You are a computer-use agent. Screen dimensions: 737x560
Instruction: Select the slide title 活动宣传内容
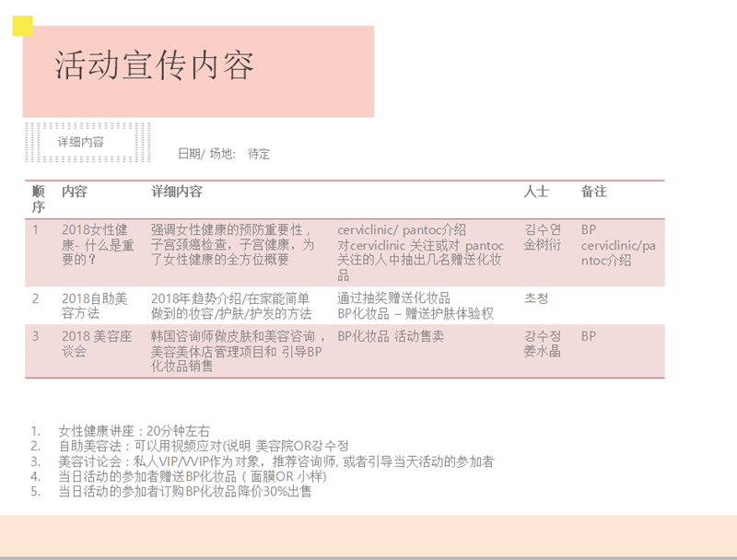(154, 66)
